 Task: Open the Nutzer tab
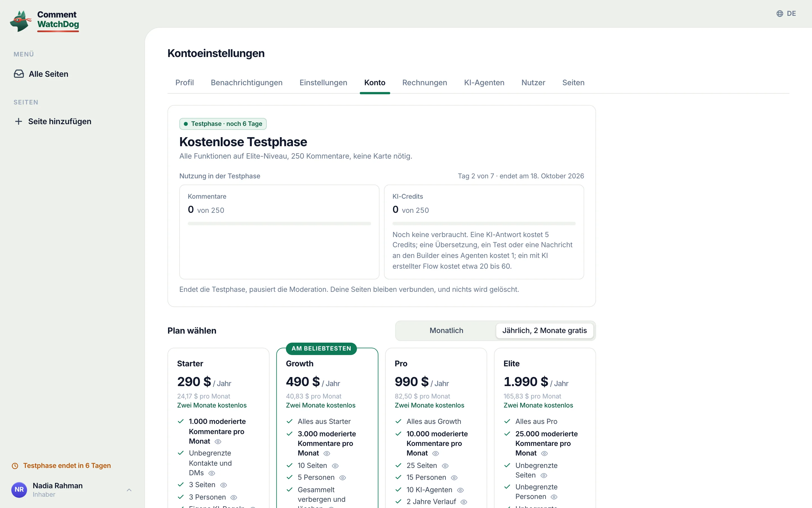[533, 83]
